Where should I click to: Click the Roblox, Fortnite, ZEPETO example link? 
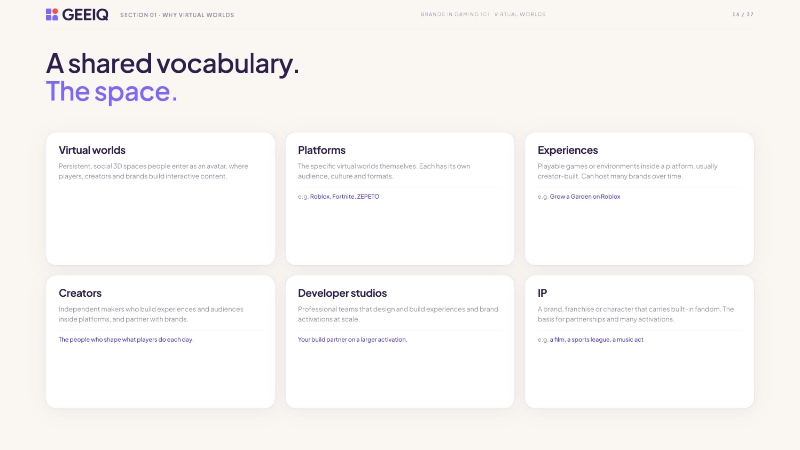pos(344,196)
